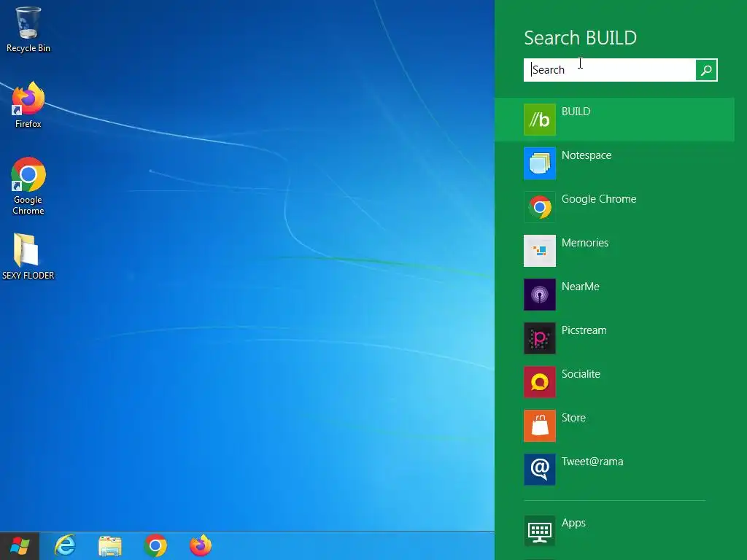
Task: Choose the Google Chrome label in the search pane
Action: [599, 199]
